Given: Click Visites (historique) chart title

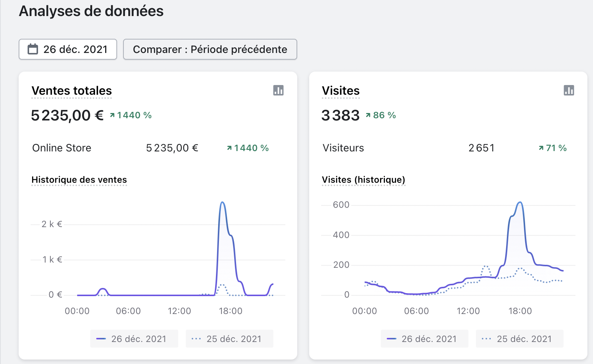Looking at the screenshot, I should click(363, 180).
